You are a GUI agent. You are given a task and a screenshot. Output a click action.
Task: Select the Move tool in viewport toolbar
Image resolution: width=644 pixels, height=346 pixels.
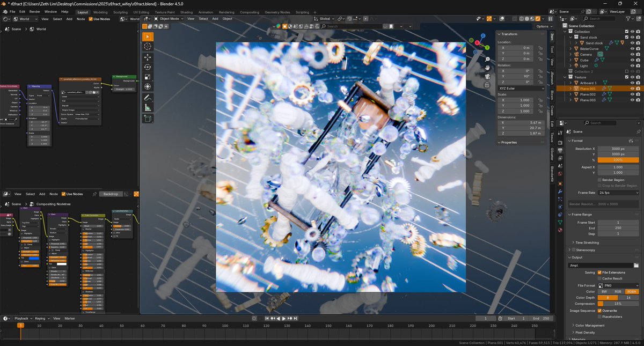coord(148,57)
